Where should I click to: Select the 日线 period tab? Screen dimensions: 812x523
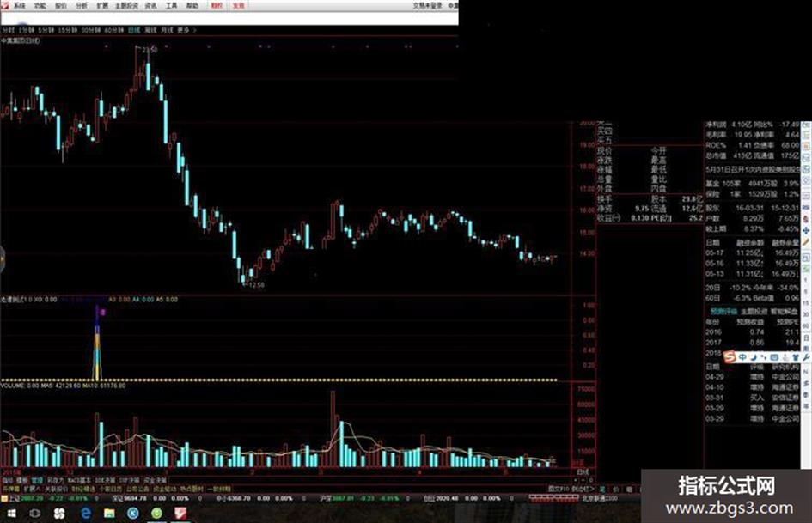(134, 31)
